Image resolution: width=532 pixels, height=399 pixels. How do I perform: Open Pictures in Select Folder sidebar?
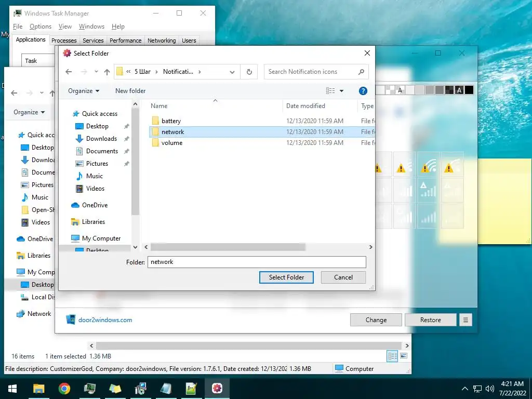pyautogui.click(x=97, y=164)
